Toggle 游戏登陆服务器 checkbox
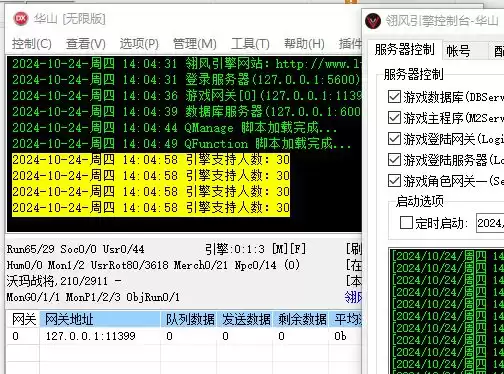Screen dimensions: 504x374 click(x=394, y=160)
